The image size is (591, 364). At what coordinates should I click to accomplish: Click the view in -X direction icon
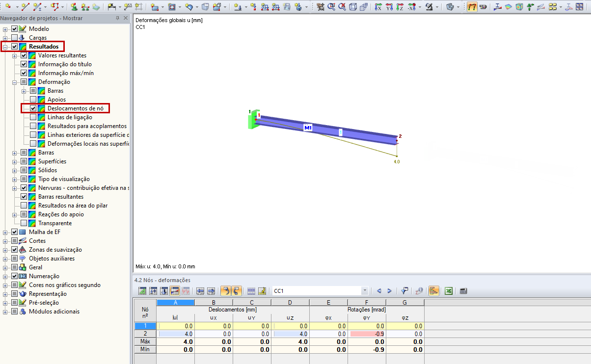411,7
